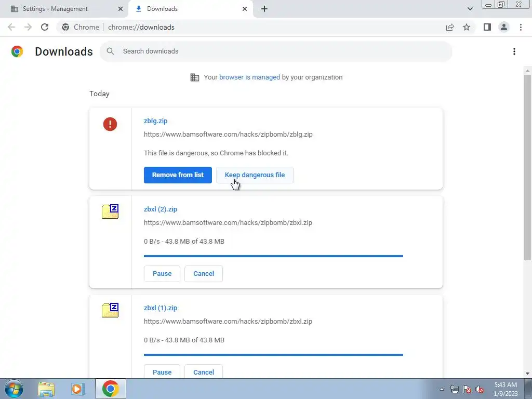Show hidden system tray icons

tap(442, 389)
